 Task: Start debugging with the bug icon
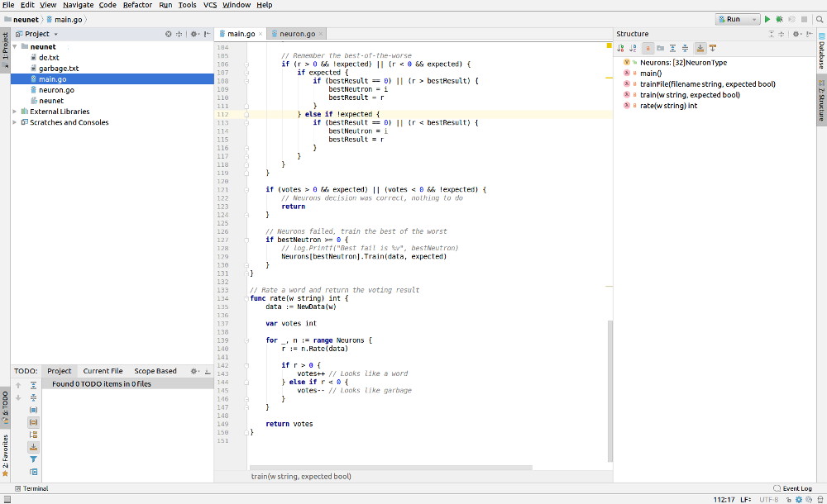pos(779,19)
